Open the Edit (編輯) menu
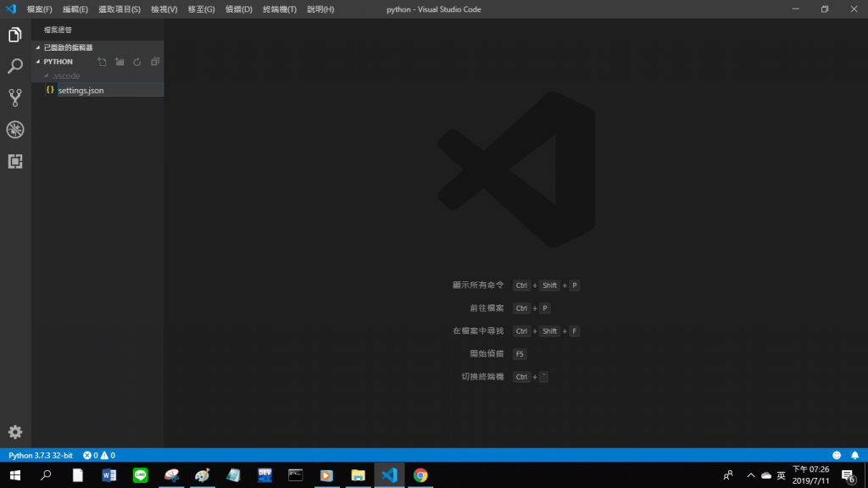This screenshot has width=868, height=488. 75,9
